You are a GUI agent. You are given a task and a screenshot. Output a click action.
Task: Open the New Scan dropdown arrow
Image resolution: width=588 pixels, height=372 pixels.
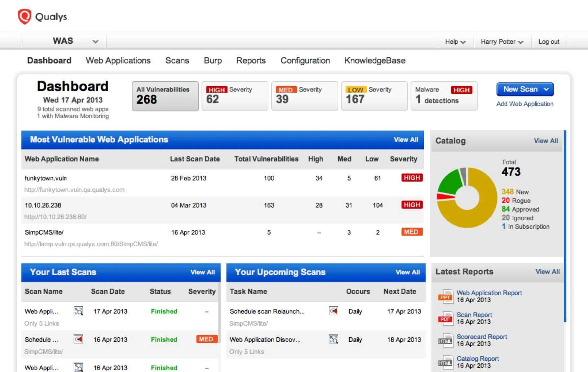pos(545,89)
